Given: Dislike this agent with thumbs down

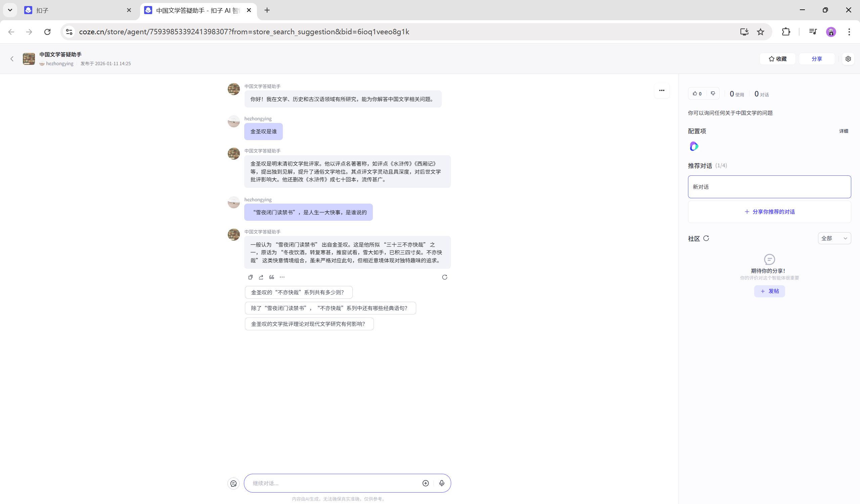Looking at the screenshot, I should click(x=713, y=93).
